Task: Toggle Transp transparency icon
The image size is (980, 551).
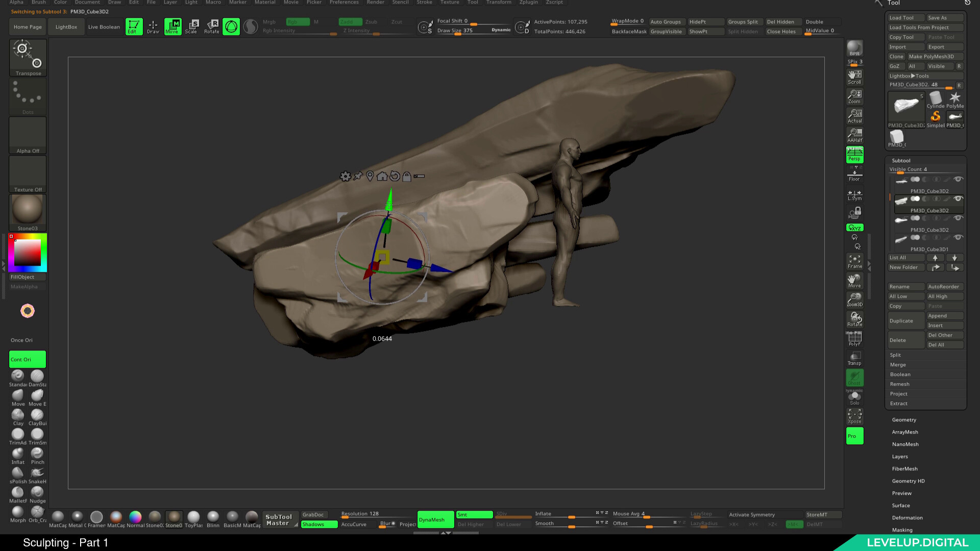Action: (x=854, y=358)
